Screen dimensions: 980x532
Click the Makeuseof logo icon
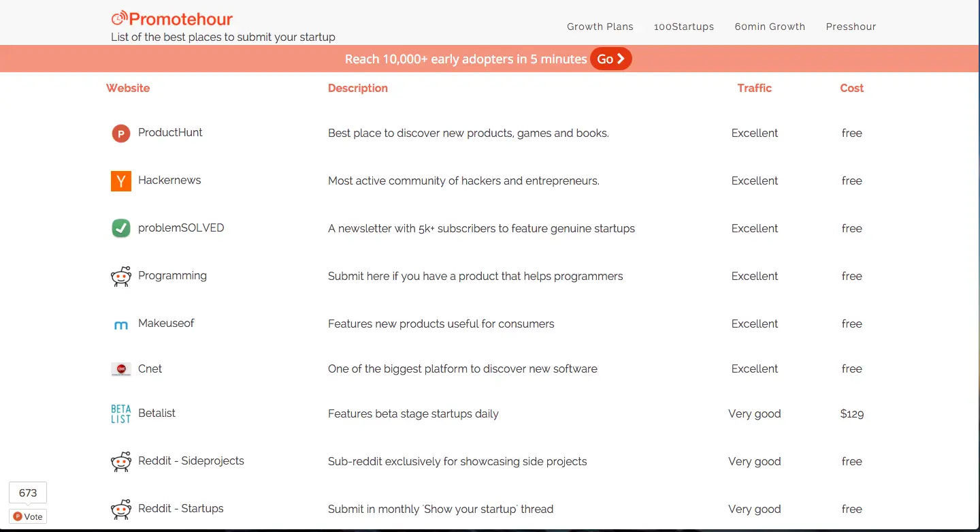point(120,326)
